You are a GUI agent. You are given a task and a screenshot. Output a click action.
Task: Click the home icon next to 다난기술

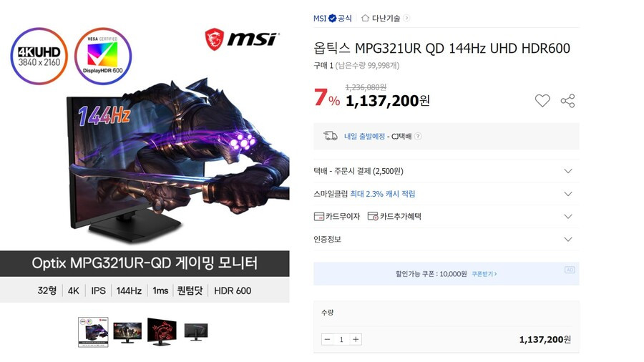(365, 18)
